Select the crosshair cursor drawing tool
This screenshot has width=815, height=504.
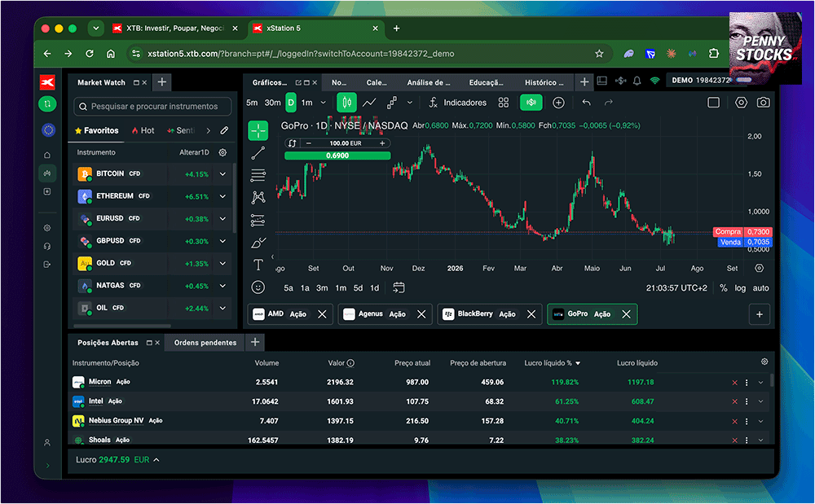coord(258,131)
